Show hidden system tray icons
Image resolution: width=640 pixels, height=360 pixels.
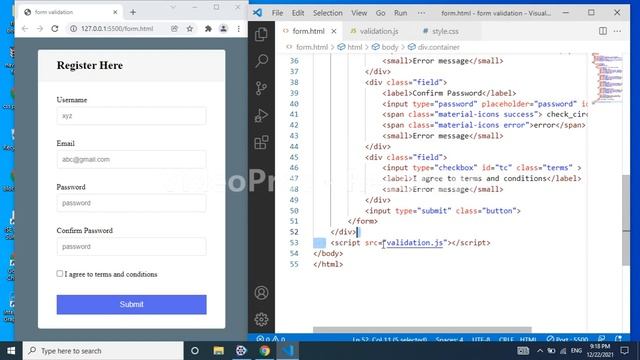540,351
